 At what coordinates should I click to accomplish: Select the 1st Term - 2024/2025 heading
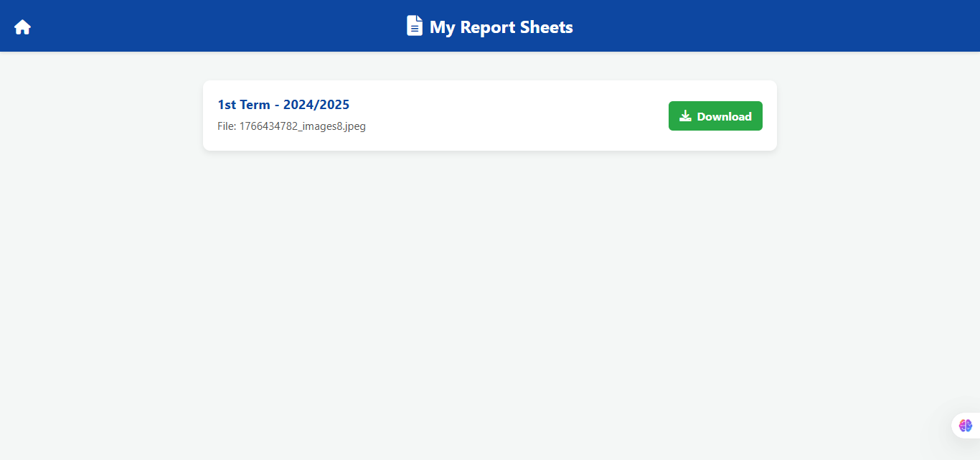(x=283, y=105)
